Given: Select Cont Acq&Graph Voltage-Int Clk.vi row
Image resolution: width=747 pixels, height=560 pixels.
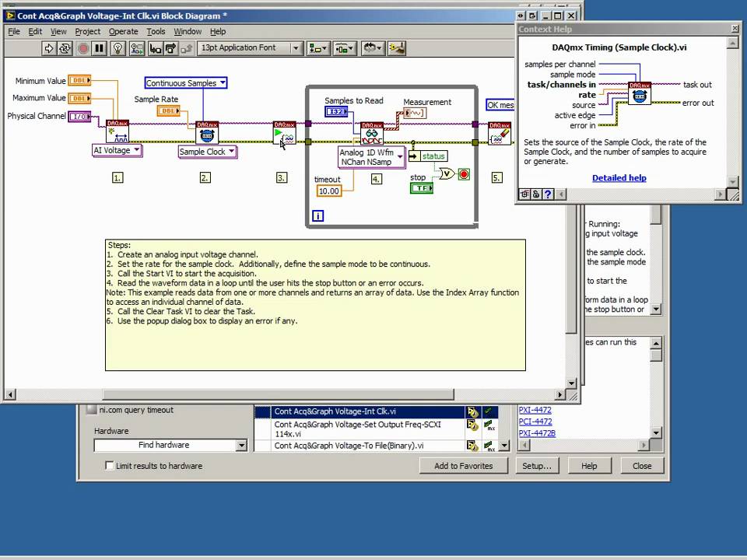Looking at the screenshot, I should (x=376, y=411).
